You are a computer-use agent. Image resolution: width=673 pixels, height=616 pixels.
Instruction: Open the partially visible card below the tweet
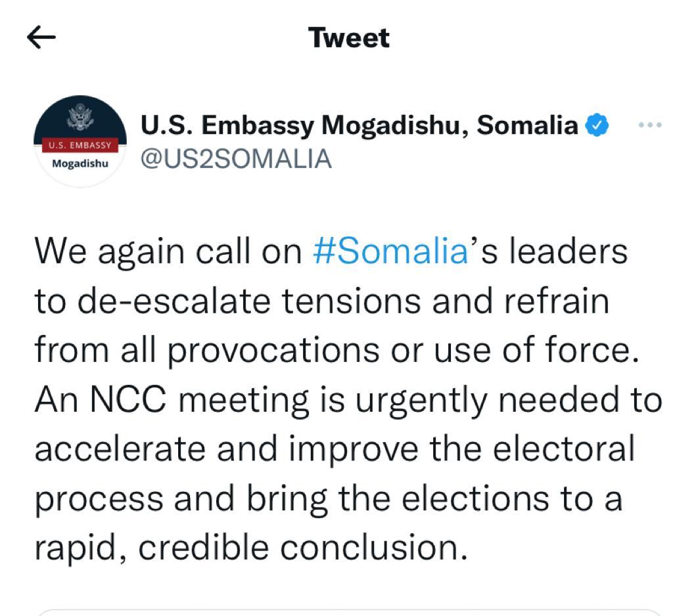[x=349, y=611]
